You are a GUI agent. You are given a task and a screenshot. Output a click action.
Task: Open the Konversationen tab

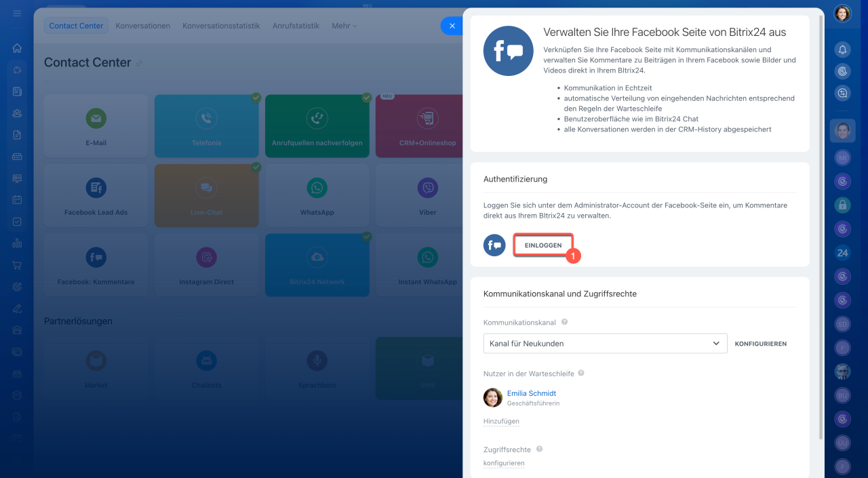click(x=142, y=26)
